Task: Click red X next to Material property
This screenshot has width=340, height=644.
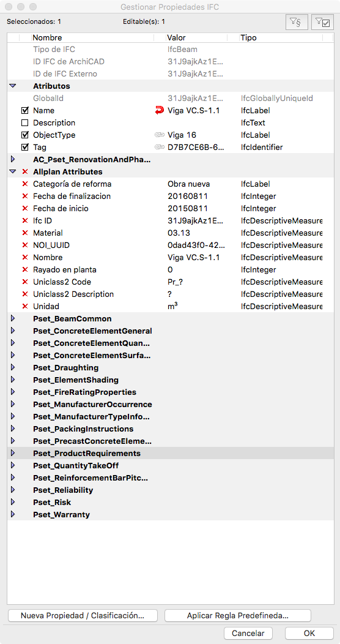Action: (x=25, y=233)
